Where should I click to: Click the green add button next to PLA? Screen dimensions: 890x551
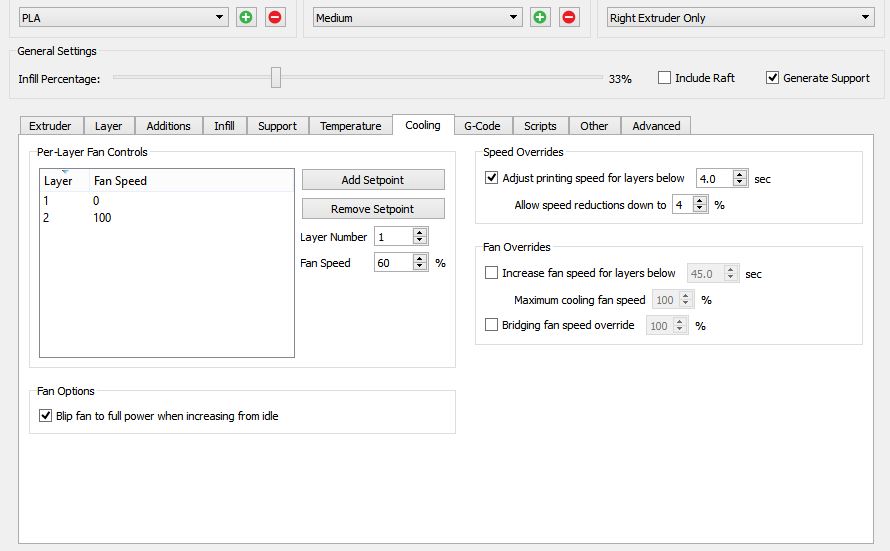pos(246,17)
